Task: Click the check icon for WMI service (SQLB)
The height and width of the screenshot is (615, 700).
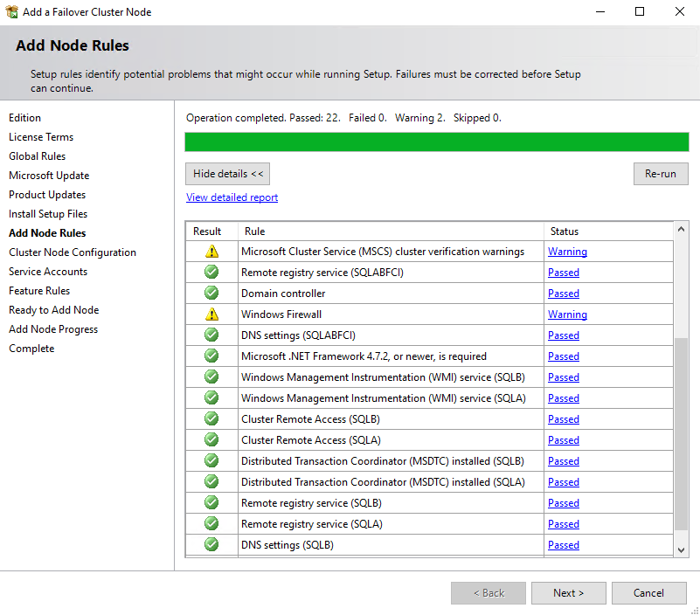Action: tap(211, 377)
